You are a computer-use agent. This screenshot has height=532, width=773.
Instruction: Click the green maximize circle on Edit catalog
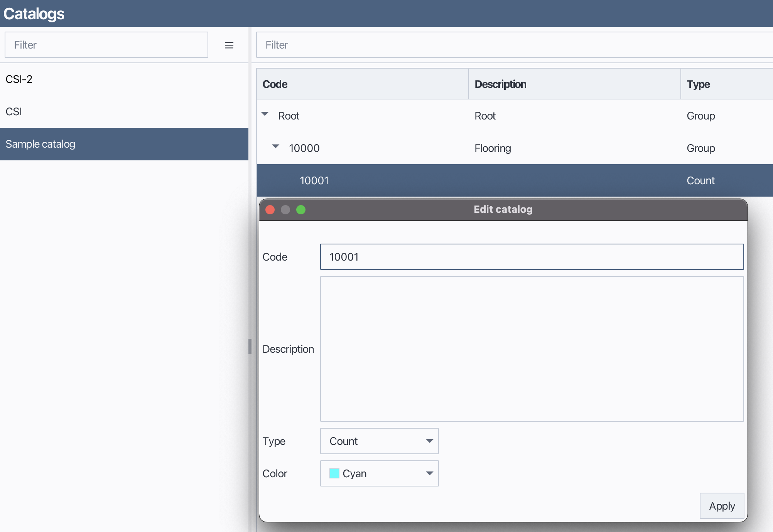[x=301, y=210]
